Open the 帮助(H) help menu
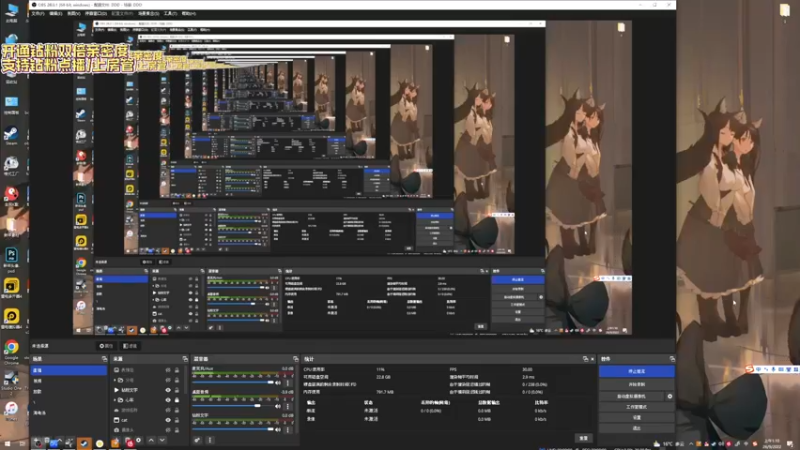Image resolution: width=800 pixels, height=450 pixels. coord(189,13)
